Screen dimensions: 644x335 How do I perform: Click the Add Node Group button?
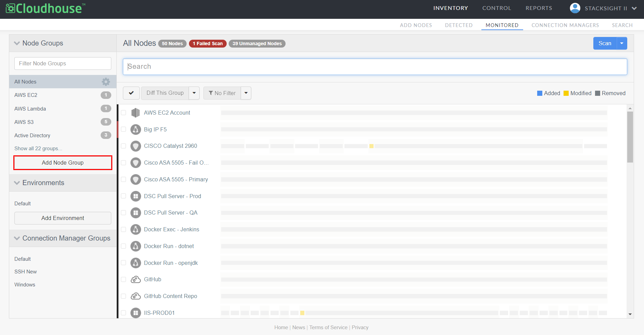(63, 163)
